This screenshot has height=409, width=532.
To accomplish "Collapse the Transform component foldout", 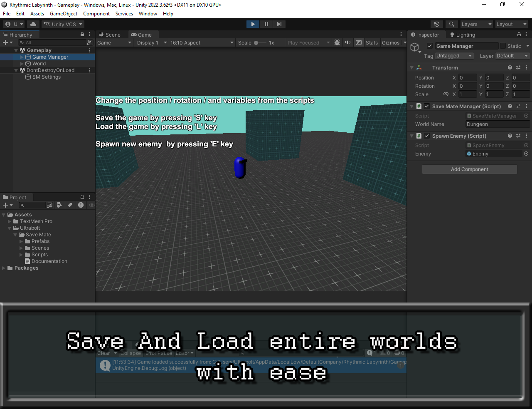I will pyautogui.click(x=412, y=67).
